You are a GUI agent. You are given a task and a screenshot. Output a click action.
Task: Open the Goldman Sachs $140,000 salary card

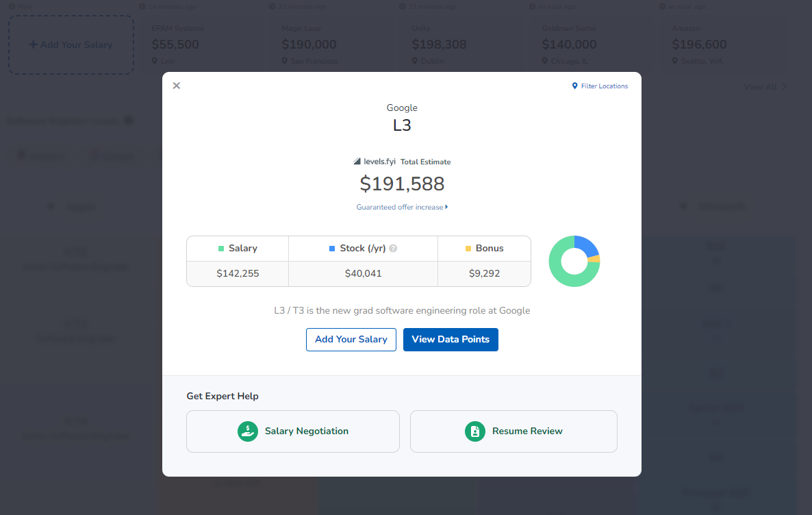point(593,45)
